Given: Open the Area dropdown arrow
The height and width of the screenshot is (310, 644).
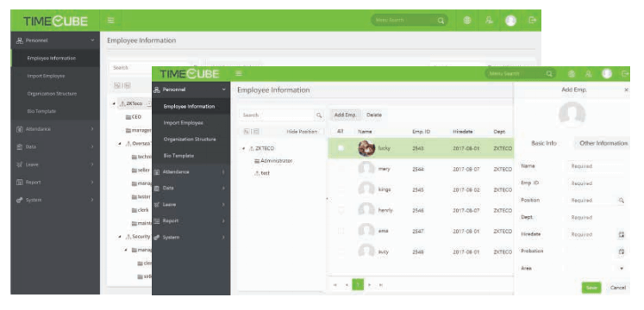Looking at the screenshot, I should (x=622, y=268).
